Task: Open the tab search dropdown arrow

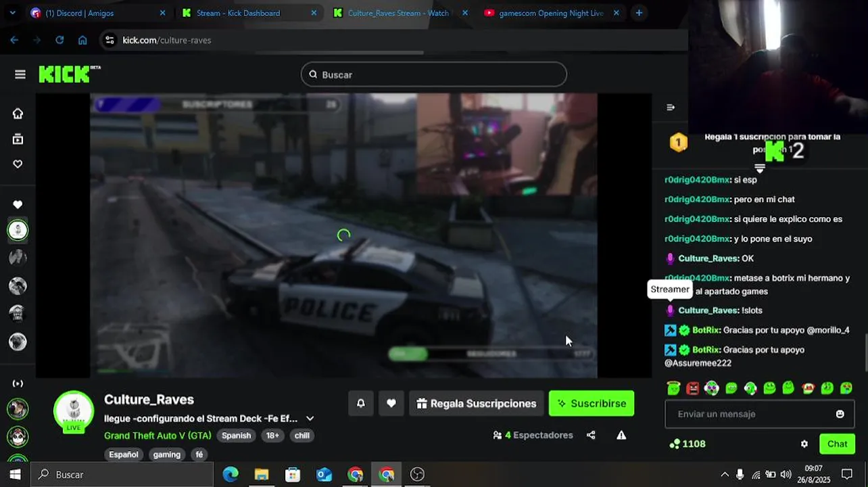Action: click(12, 13)
